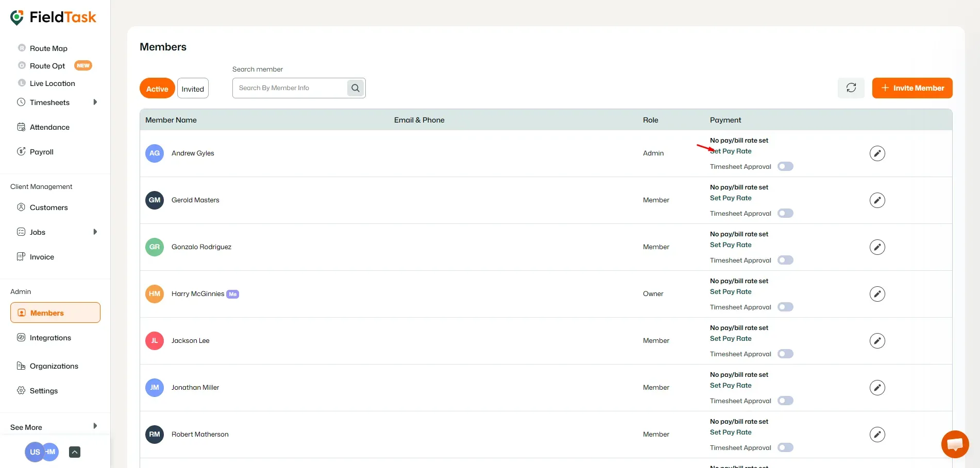Click the HM avatar for Harry McGinnies
This screenshot has width=980, height=468.
[x=155, y=293]
